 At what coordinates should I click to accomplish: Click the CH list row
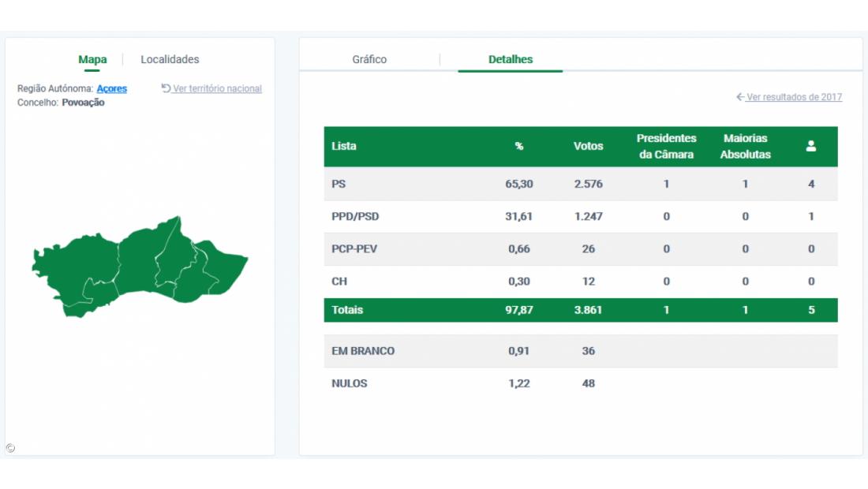coord(580,282)
